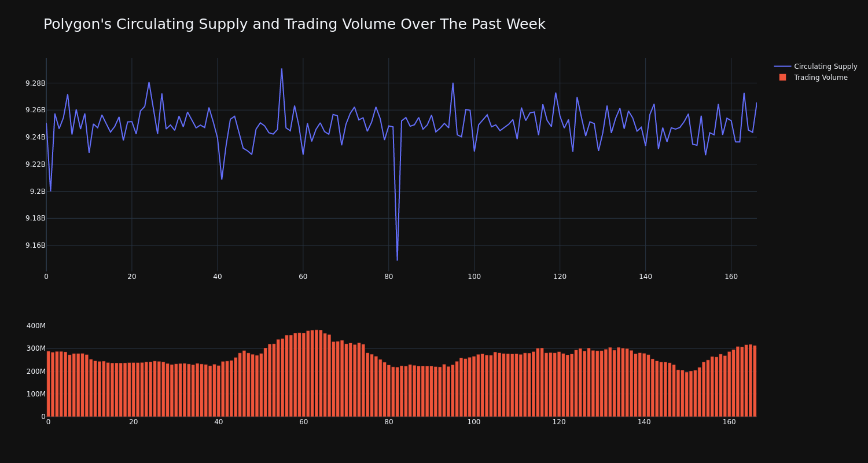Click the lowest supply dip near hour 82
This screenshot has height=463, width=868.
tap(397, 260)
